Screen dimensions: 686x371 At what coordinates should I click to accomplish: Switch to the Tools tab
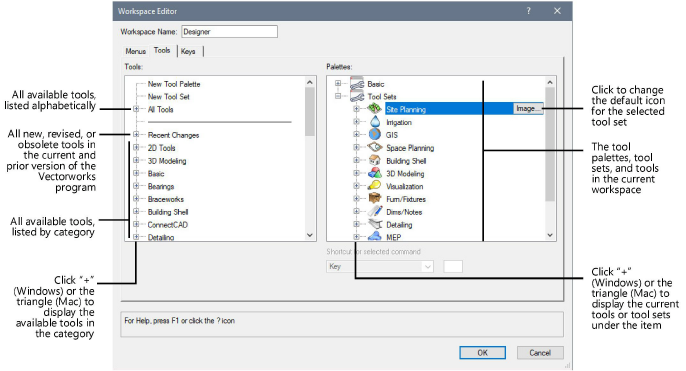pyautogui.click(x=162, y=50)
